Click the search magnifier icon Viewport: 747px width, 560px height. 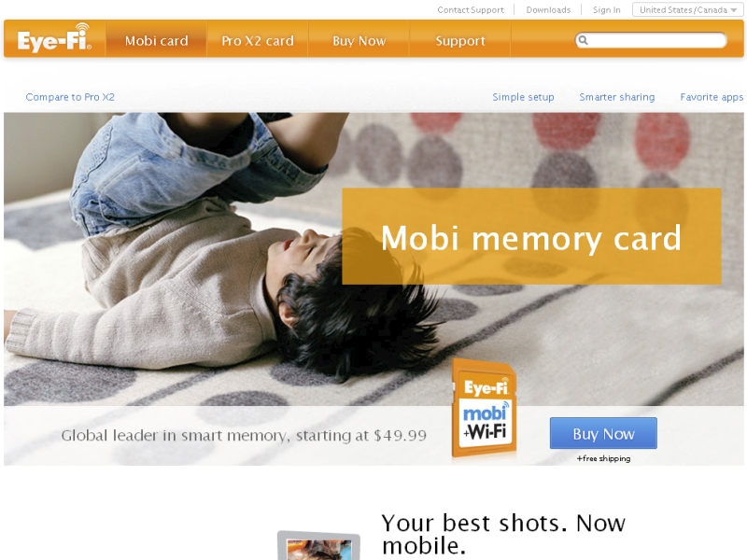click(x=583, y=40)
